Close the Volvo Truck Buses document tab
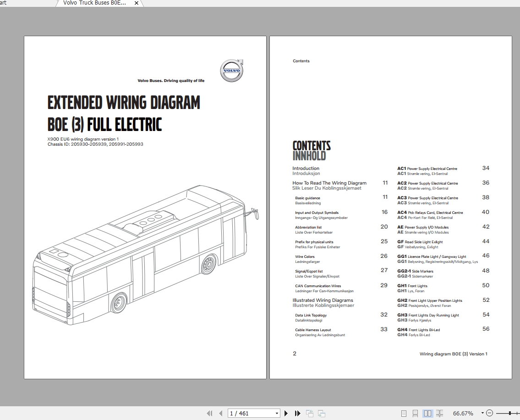Viewport: 520px width, 420px height. 136,3
